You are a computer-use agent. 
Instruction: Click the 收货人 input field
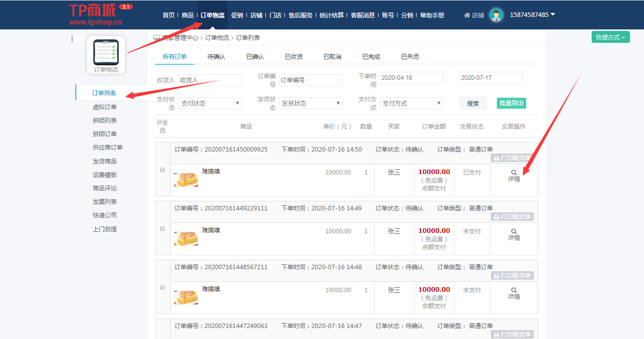(210, 80)
